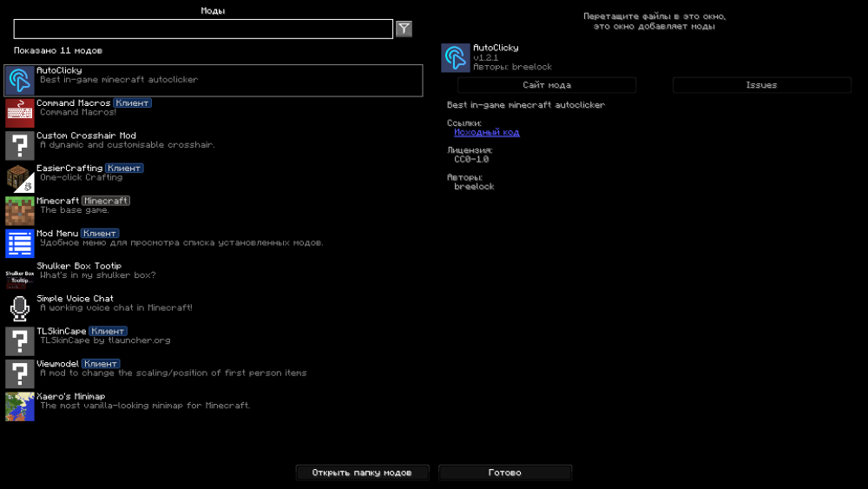
Task: Click the AutoClicky mod icon in list
Action: [x=19, y=80]
